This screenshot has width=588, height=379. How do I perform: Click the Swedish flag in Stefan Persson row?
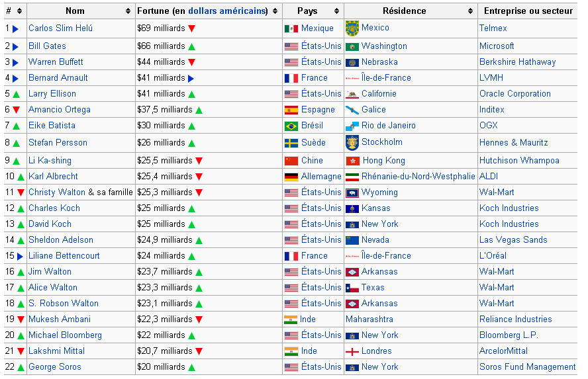click(x=291, y=143)
